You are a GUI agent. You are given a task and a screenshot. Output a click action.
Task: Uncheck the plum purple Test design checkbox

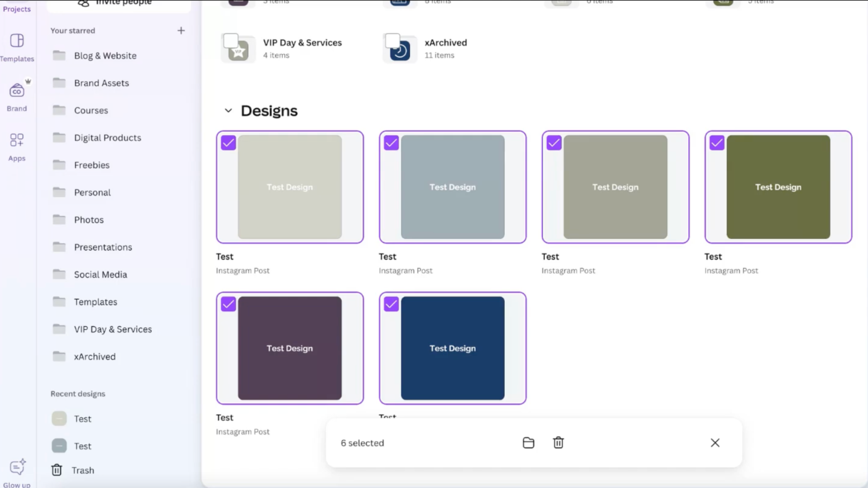point(228,304)
